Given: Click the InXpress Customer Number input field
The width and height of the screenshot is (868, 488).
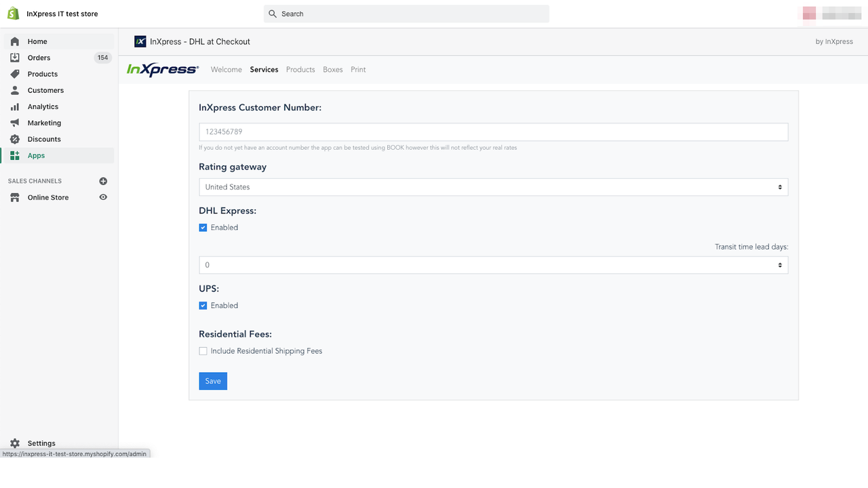Looking at the screenshot, I should coord(493,131).
